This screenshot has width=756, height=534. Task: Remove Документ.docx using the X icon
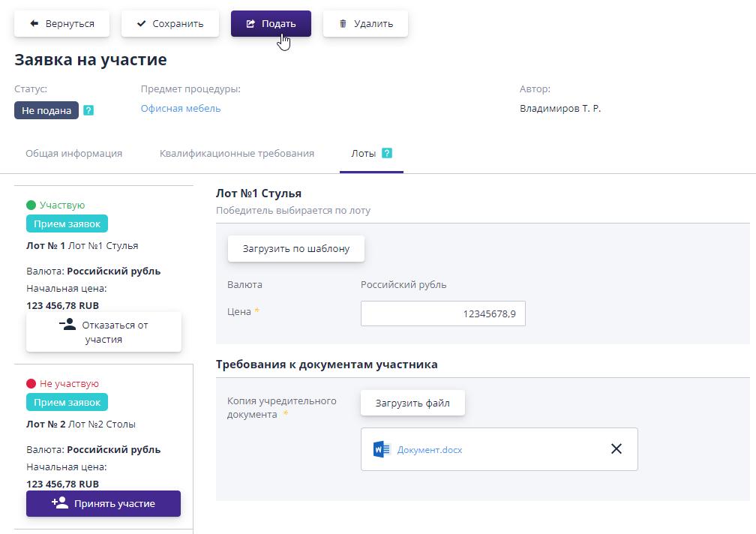coord(616,448)
